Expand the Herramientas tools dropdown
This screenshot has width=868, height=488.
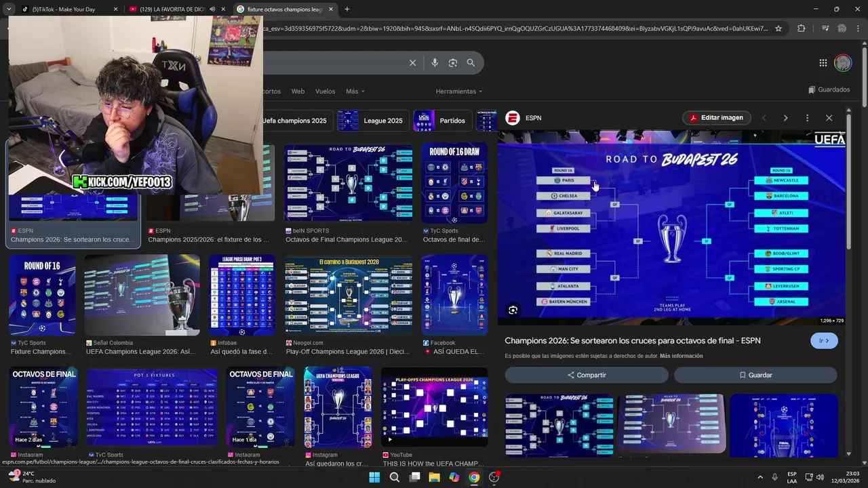click(459, 91)
